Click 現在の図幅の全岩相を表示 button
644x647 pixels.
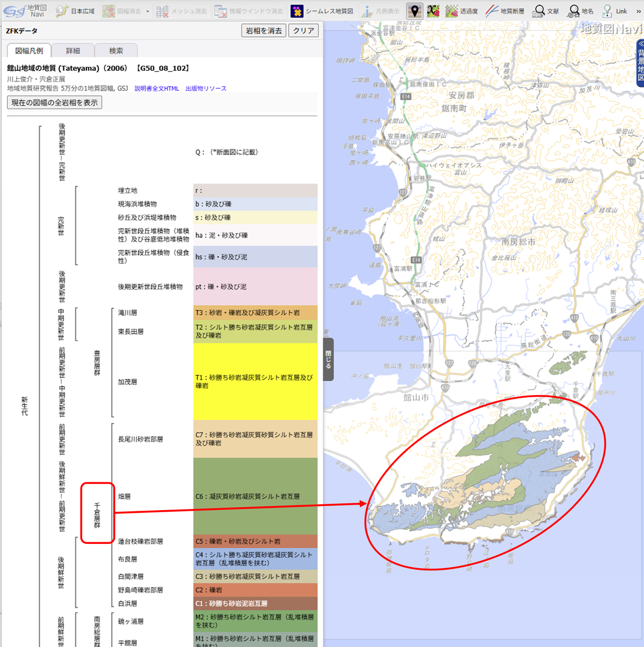(54, 103)
